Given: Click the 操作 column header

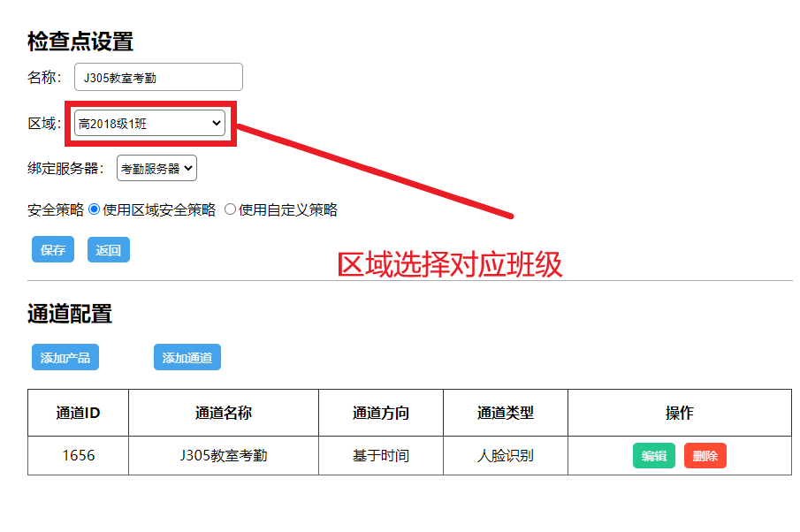Looking at the screenshot, I should click(679, 413).
